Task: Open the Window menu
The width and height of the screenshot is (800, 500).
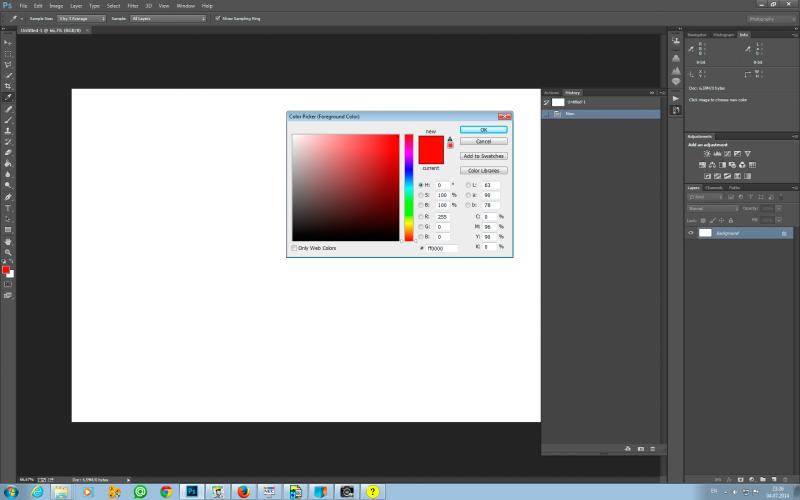Action: point(186,6)
